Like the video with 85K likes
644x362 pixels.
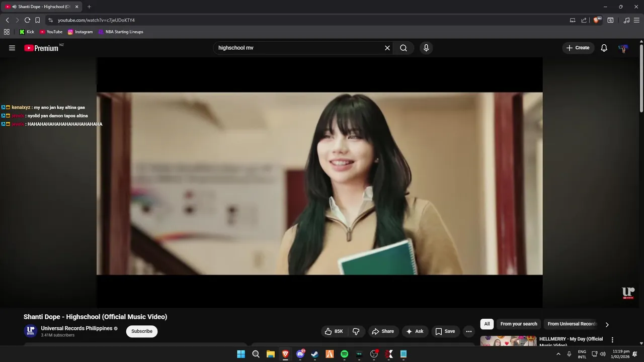(334, 331)
